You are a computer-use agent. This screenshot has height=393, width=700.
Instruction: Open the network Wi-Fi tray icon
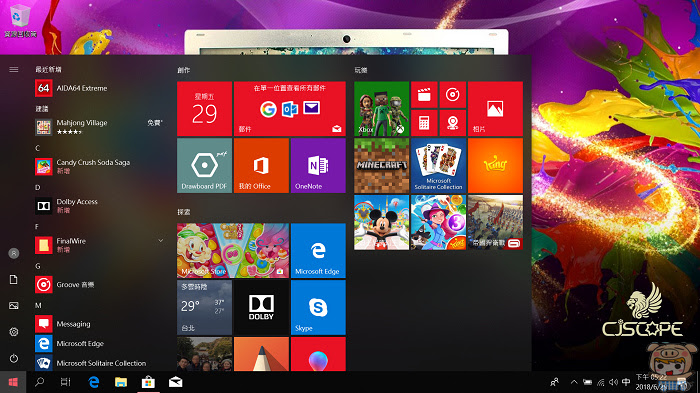coord(601,382)
